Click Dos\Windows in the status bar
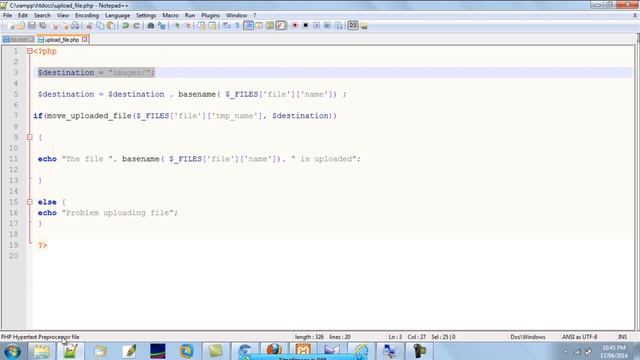The width and height of the screenshot is (640, 360). click(x=528, y=337)
